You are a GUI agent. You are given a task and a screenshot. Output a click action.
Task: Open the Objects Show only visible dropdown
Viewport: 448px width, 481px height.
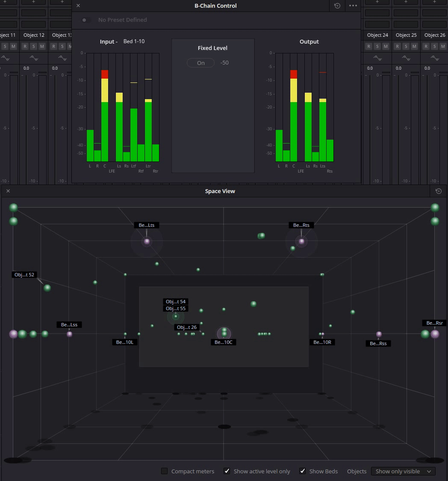403,471
